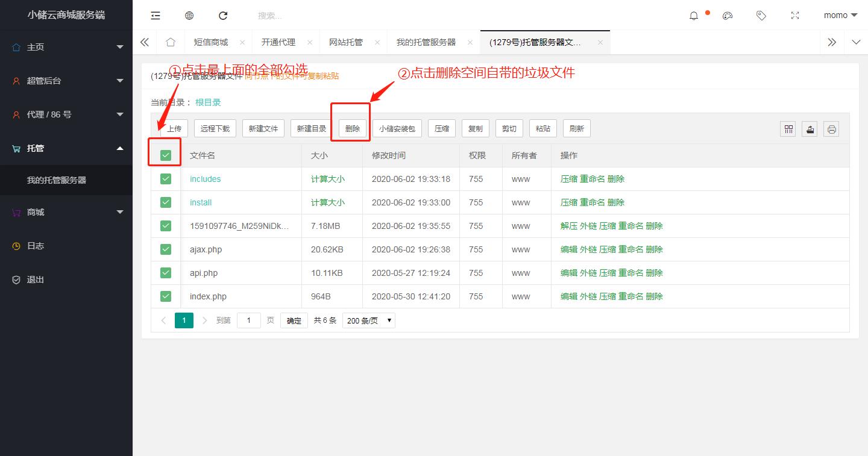
Task: Collapse the left sidebar menu icon
Action: [x=156, y=16]
